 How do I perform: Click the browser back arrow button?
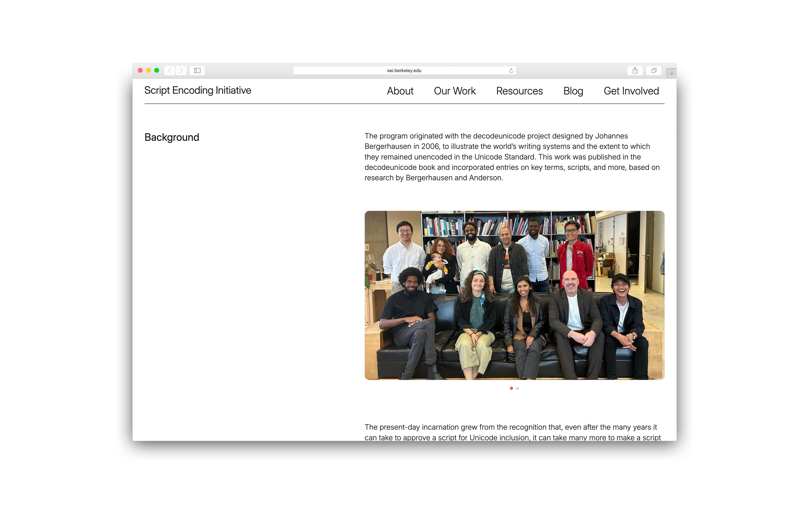pyautogui.click(x=170, y=71)
